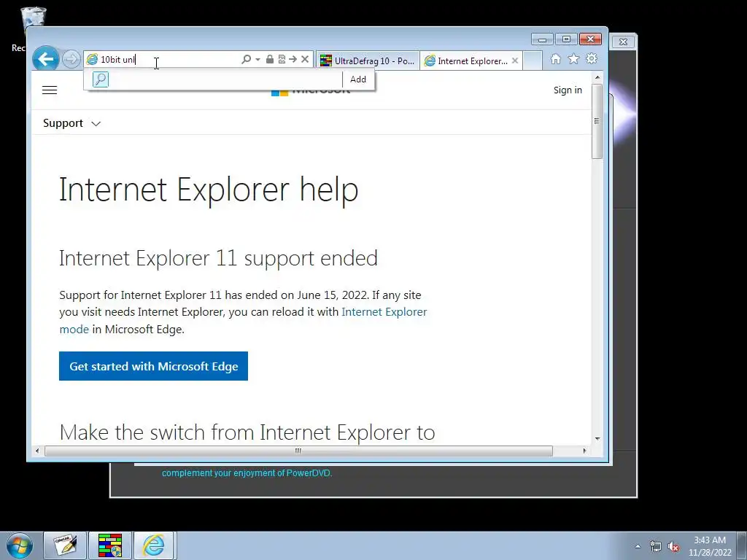Image resolution: width=747 pixels, height=560 pixels.
Task: Click Sign in link
Action: [568, 90]
